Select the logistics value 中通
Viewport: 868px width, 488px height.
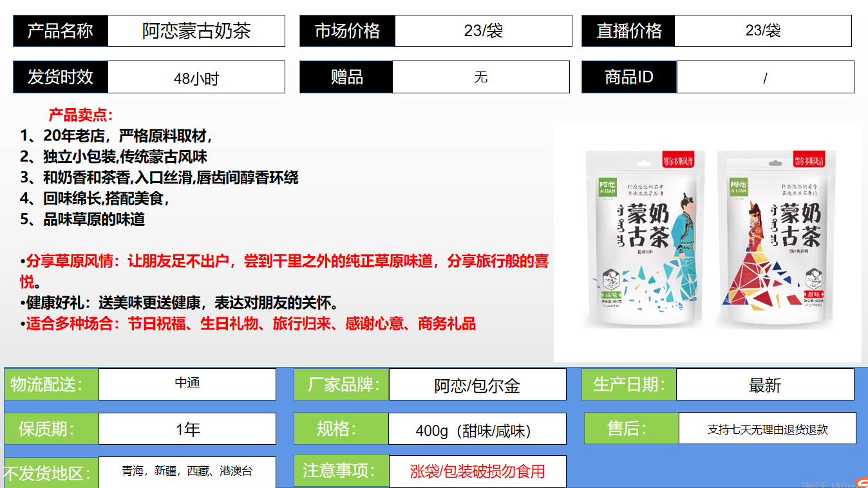coord(187,384)
